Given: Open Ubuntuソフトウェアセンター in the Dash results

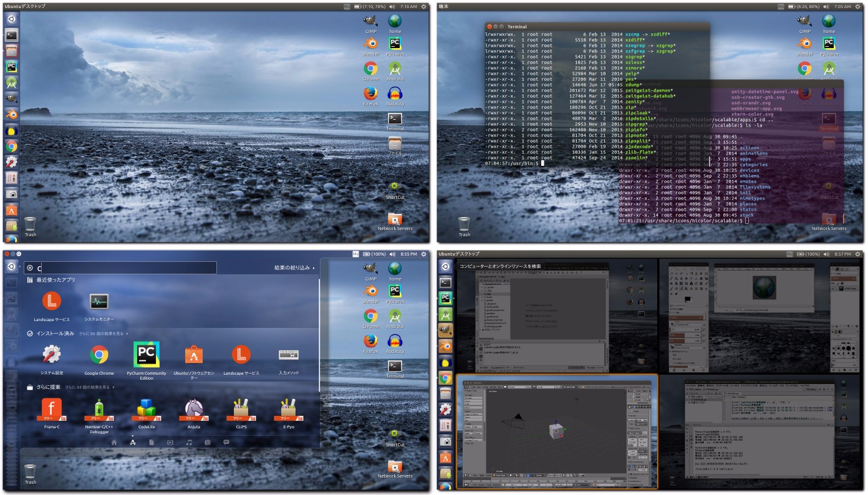Looking at the screenshot, I should (x=194, y=362).
